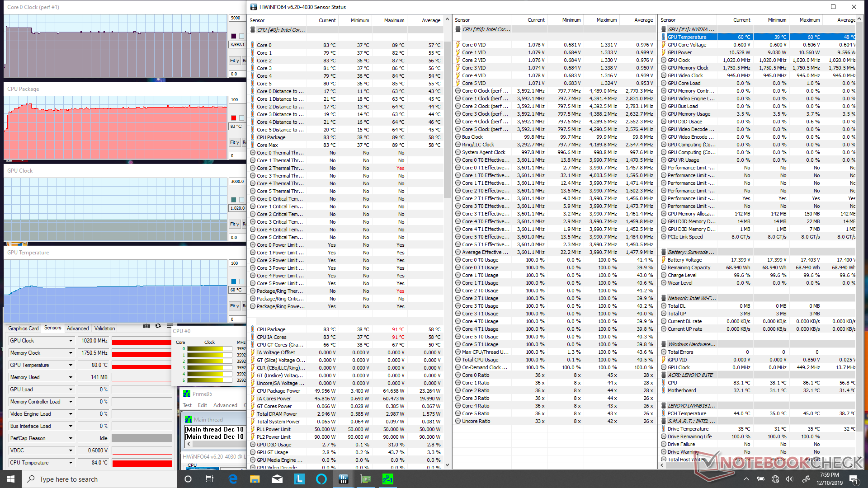Open the Memory Used sensor dropdown
Viewport: 868px width, 488px height.
pyautogui.click(x=71, y=377)
